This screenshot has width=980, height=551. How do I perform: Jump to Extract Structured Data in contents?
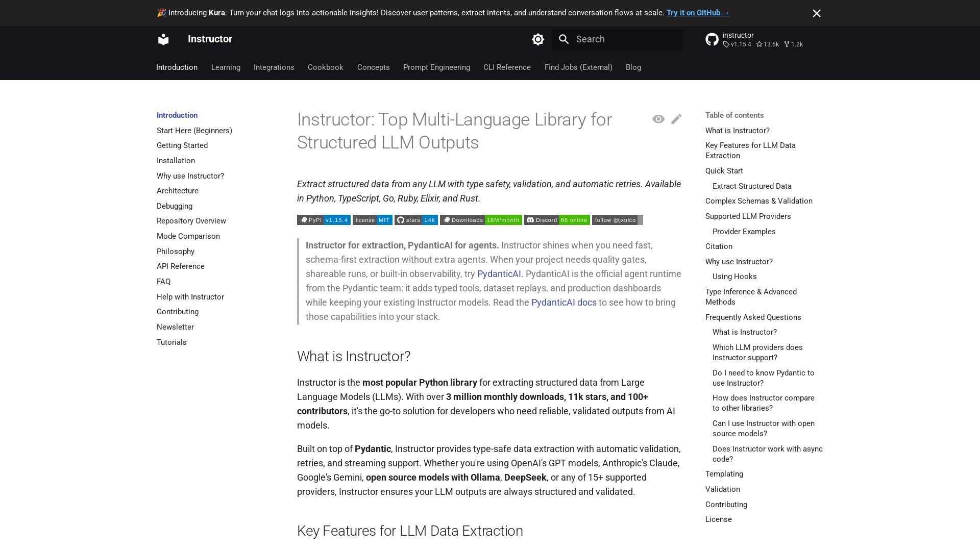752,186
